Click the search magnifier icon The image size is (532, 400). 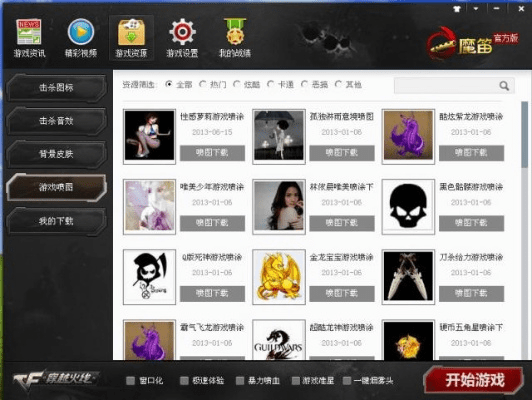coord(504,86)
